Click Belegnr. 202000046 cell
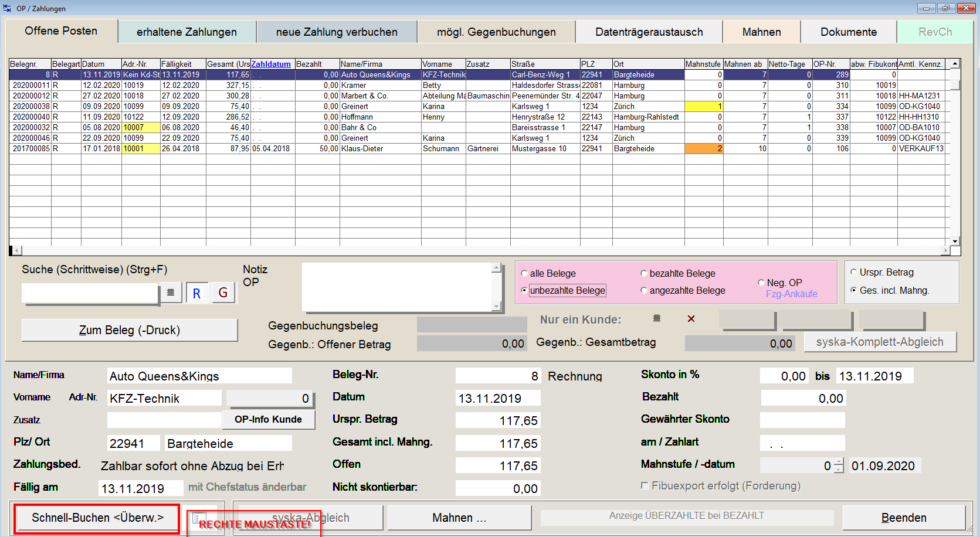 pyautogui.click(x=30, y=138)
